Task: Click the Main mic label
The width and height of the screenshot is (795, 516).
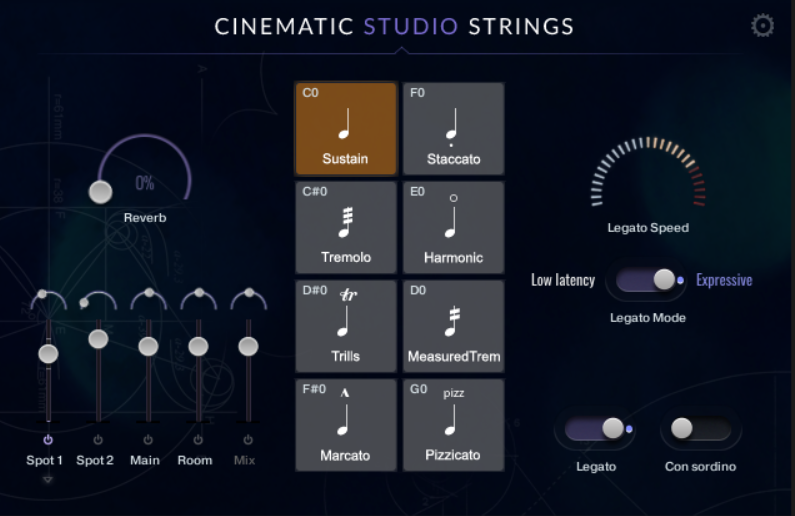Action: tap(144, 460)
